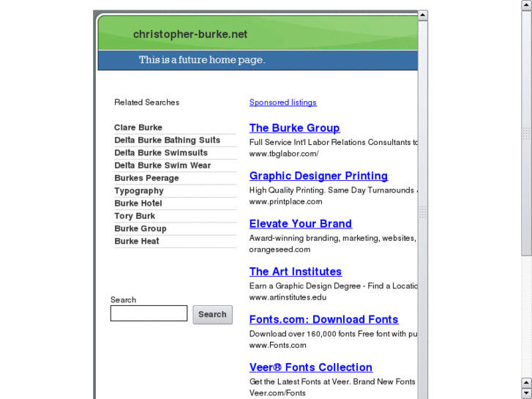The height and width of the screenshot is (399, 532).
Task: Select Burke Group related search
Action: coord(141,228)
